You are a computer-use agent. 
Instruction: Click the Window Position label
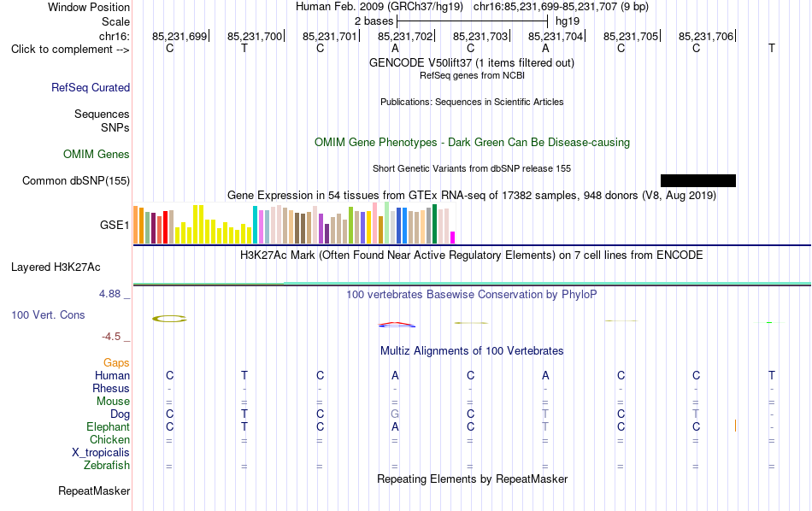click(x=89, y=7)
